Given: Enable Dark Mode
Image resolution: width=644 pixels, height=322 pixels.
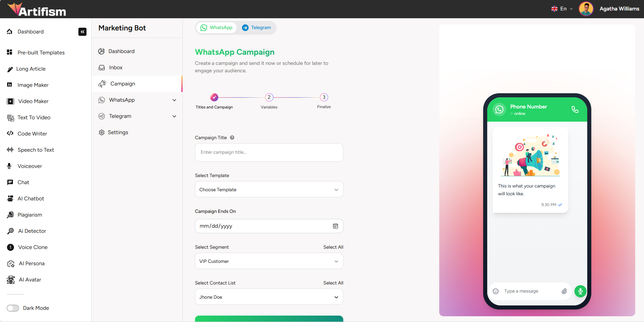Looking at the screenshot, I should [13, 308].
